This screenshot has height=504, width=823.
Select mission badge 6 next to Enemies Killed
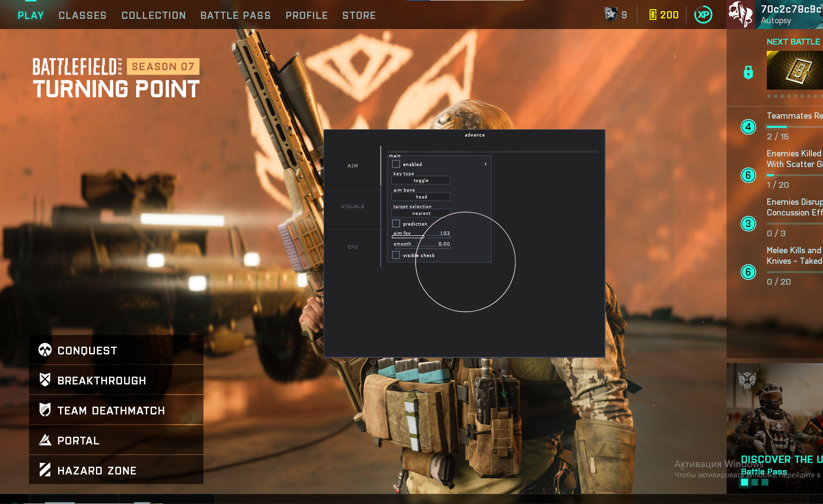tap(748, 175)
